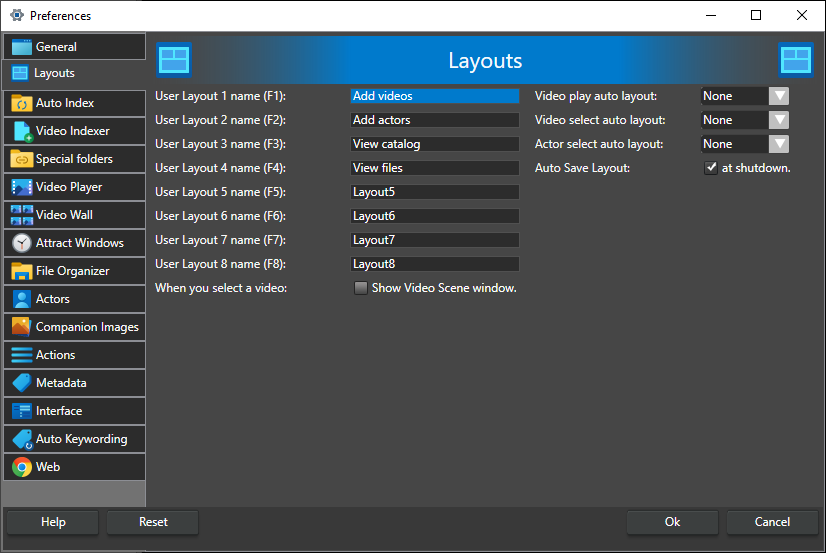Click the Special folders icon

(x=21, y=159)
